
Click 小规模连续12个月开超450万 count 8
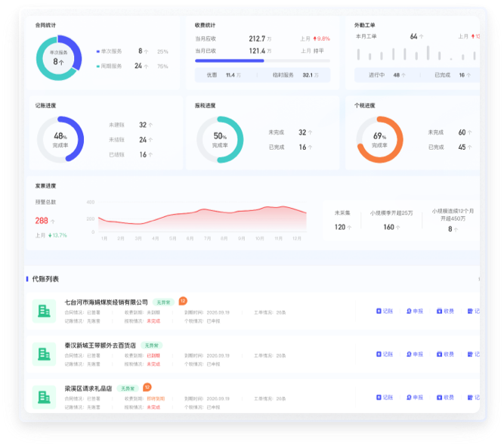[453, 229]
